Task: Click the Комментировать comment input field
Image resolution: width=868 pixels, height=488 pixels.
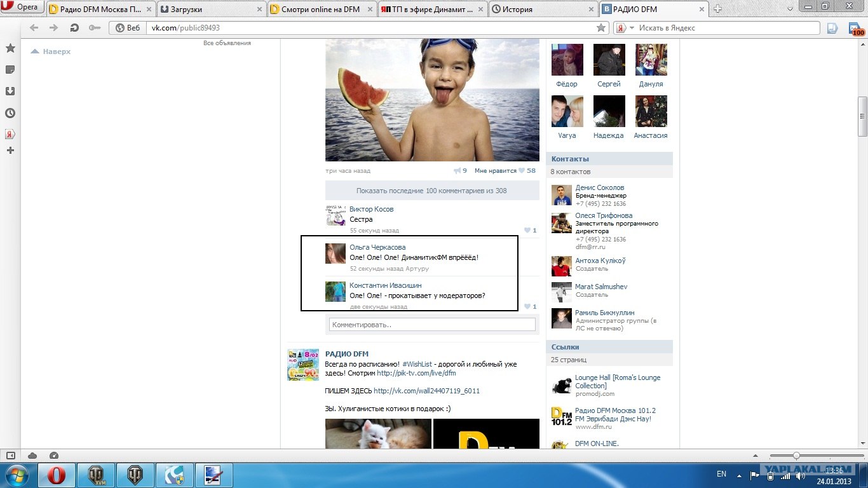Action: click(x=432, y=325)
